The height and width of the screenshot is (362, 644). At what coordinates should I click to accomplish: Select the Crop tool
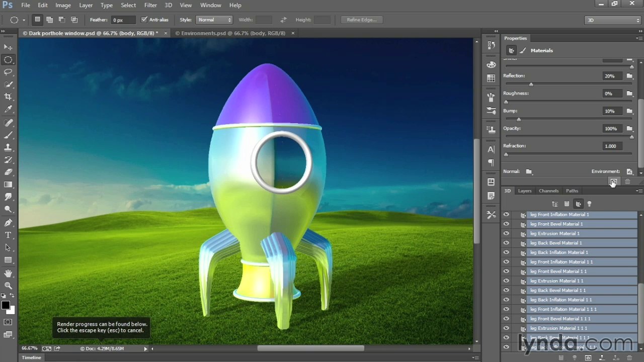pyautogui.click(x=8, y=97)
